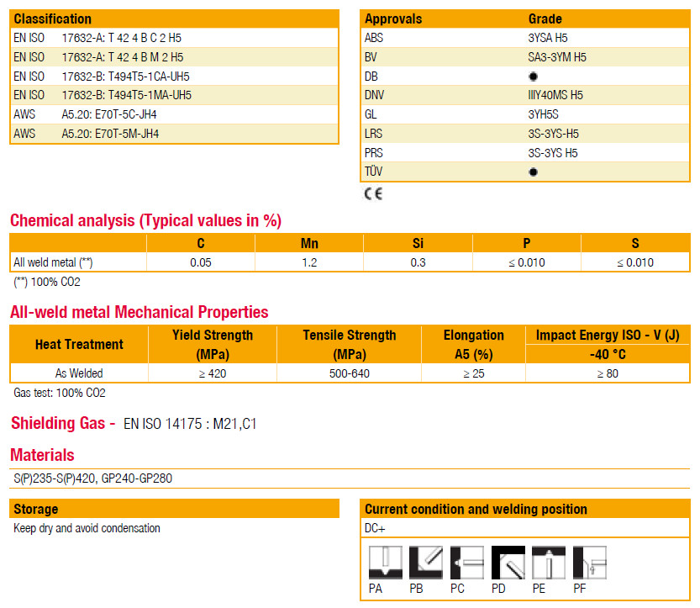The width and height of the screenshot is (700, 608).
Task: Click the black dot in TÜV row
Action: 533,172
